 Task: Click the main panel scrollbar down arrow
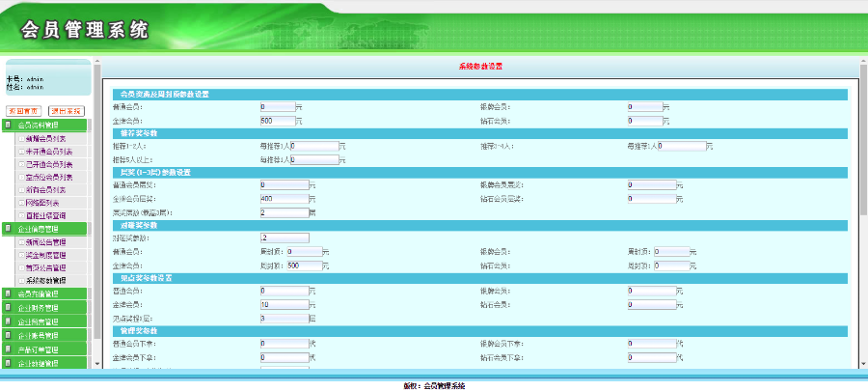(x=863, y=364)
